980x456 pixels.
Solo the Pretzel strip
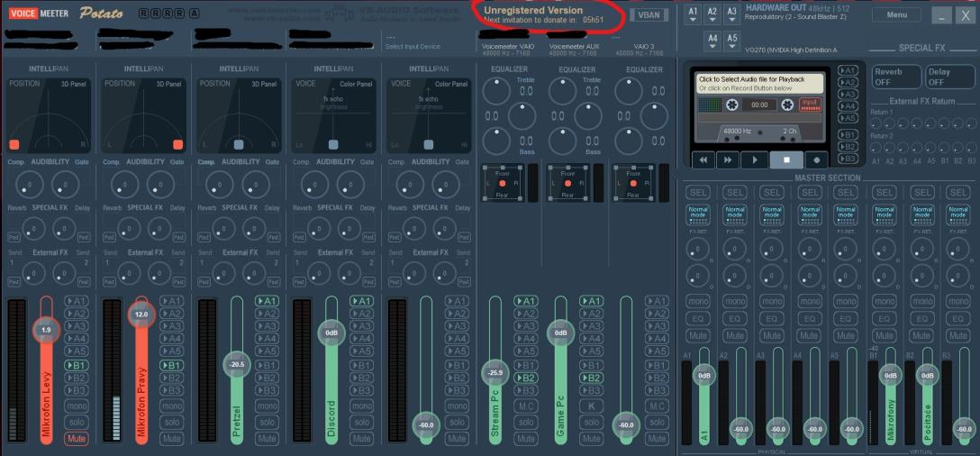pyautogui.click(x=267, y=423)
